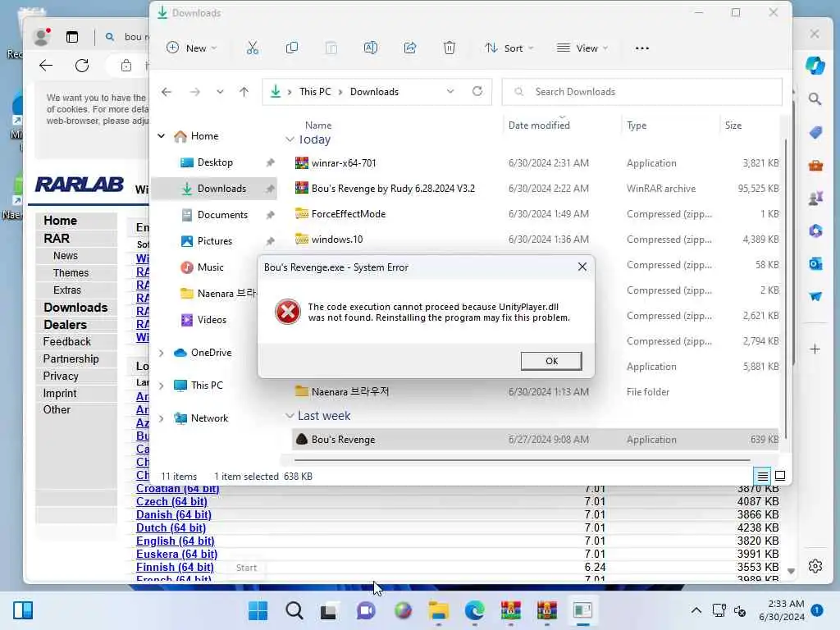Click the Delete trash icon in Explorer toolbar
The width and height of the screenshot is (840, 630).
click(450, 48)
